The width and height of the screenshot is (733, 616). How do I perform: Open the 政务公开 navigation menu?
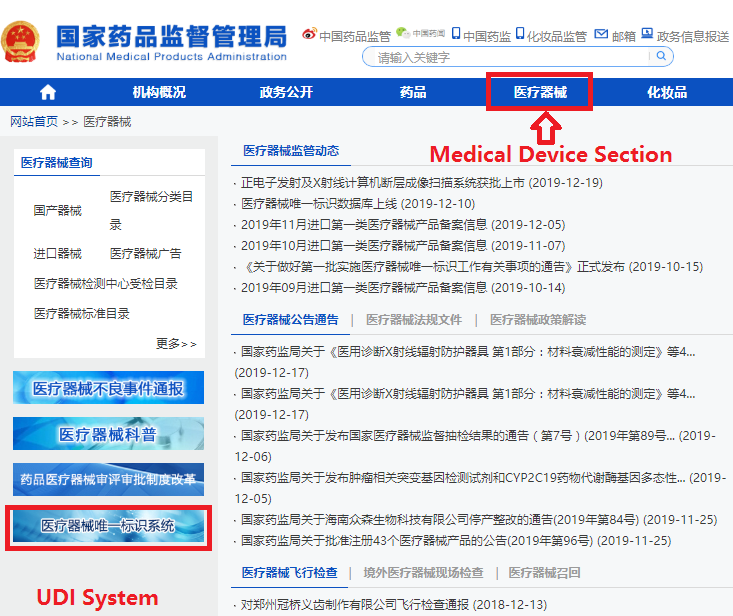tap(286, 92)
